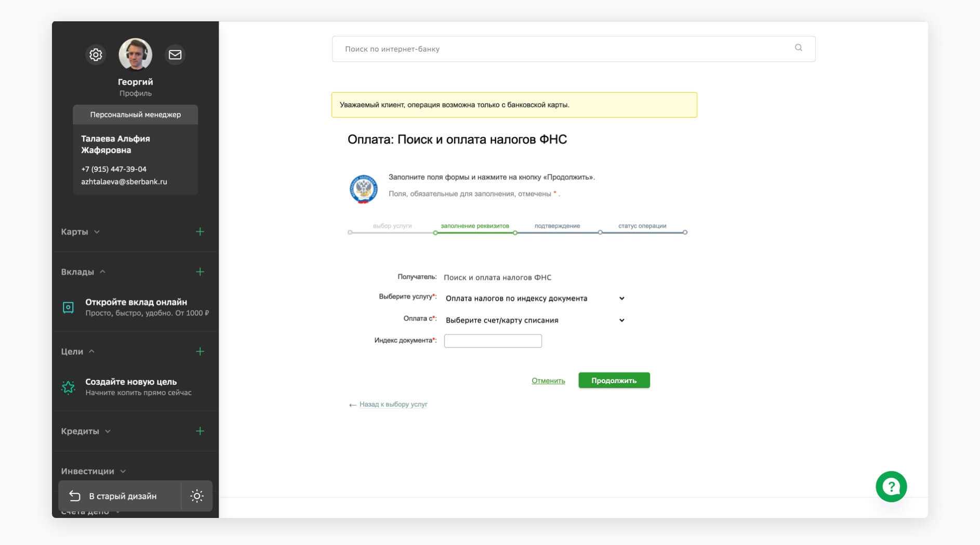Open the Выберите услугу dropdown
This screenshot has width=980, height=545.
click(534, 299)
